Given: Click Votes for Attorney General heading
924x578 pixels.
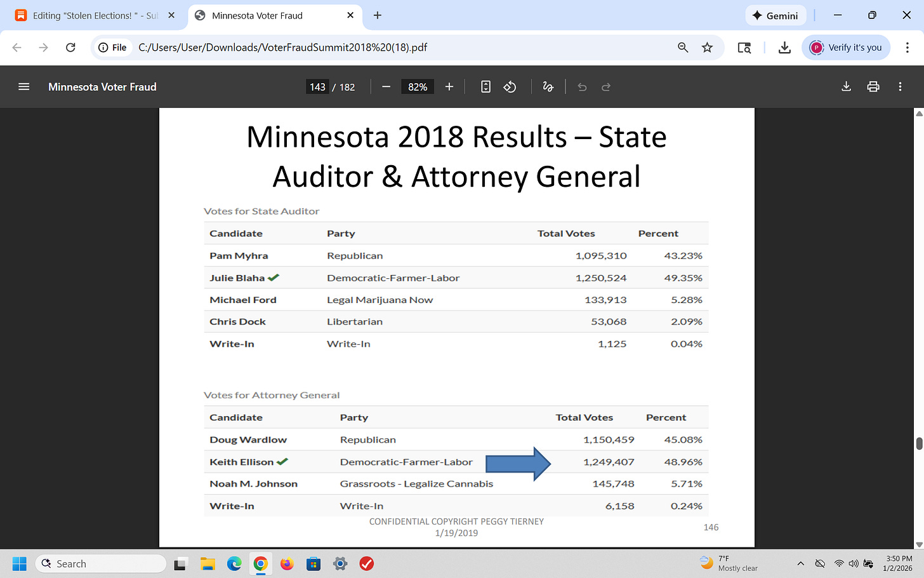Looking at the screenshot, I should 272,395.
